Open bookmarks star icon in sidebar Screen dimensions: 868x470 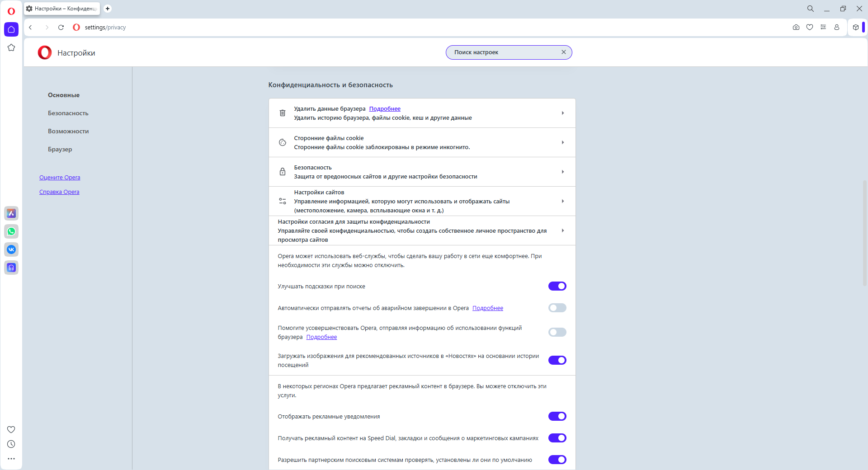tap(11, 47)
